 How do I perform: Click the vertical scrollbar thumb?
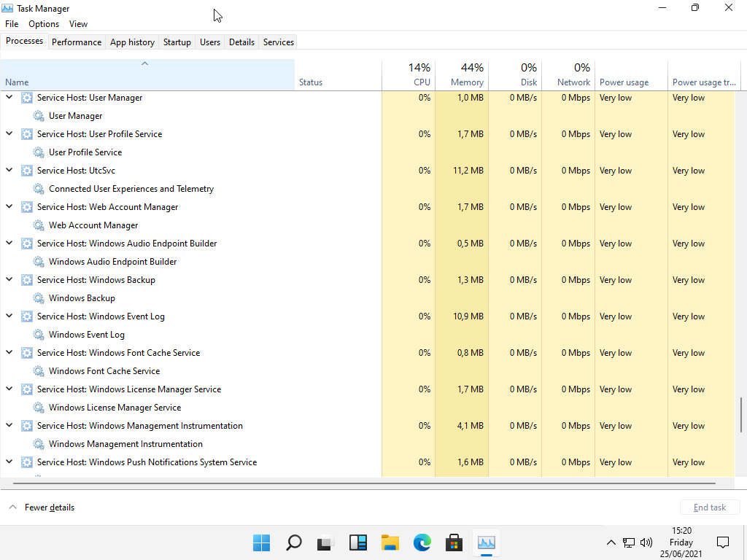click(x=741, y=416)
